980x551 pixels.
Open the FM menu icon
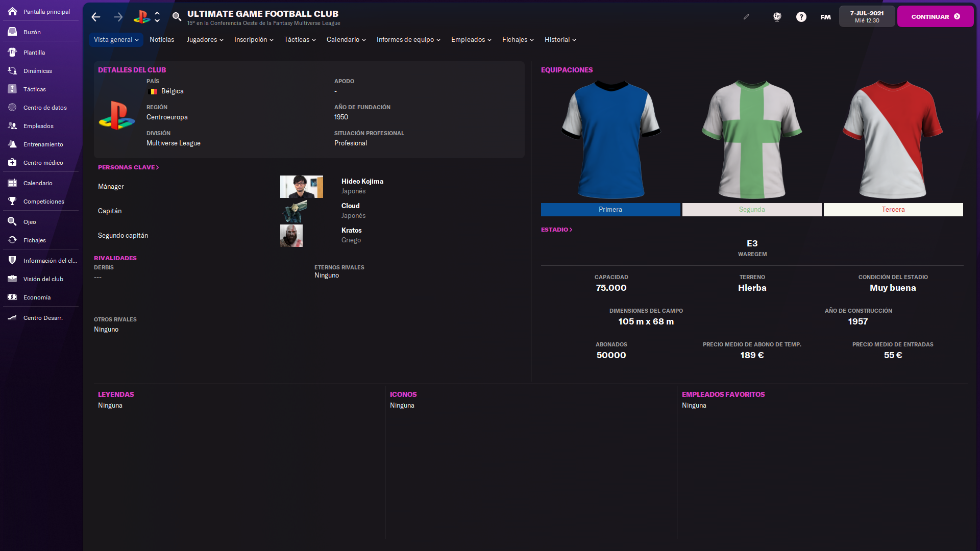pyautogui.click(x=825, y=17)
